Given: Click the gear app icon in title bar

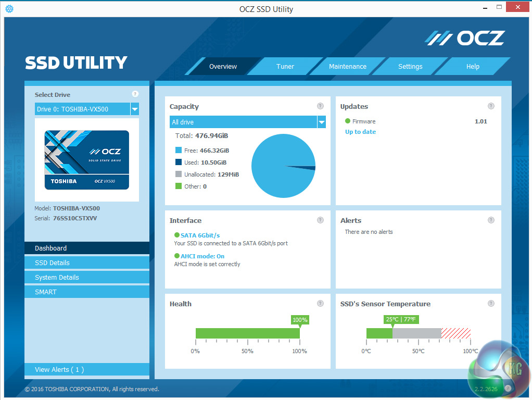Looking at the screenshot, I should (9, 9).
